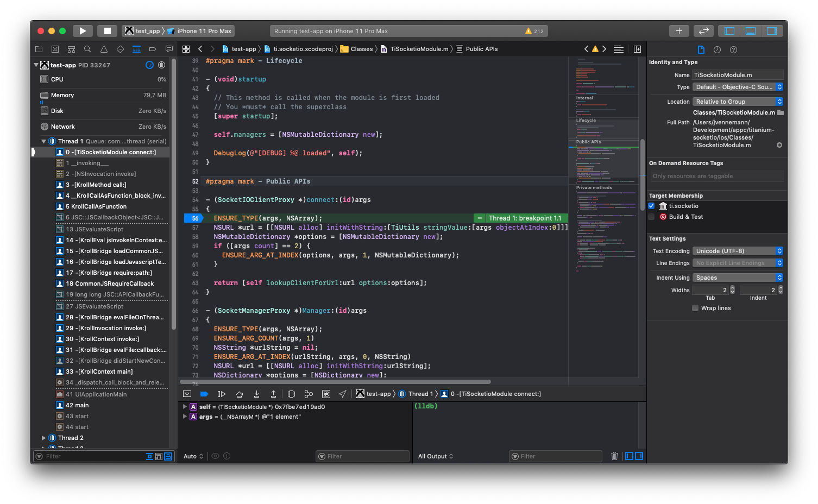Select the File inspector tab
Viewport: 818px width, 504px height.
701,49
